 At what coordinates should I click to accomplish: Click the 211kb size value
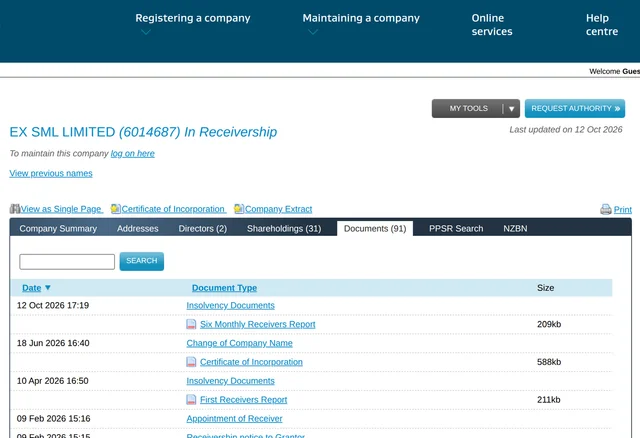point(549,400)
